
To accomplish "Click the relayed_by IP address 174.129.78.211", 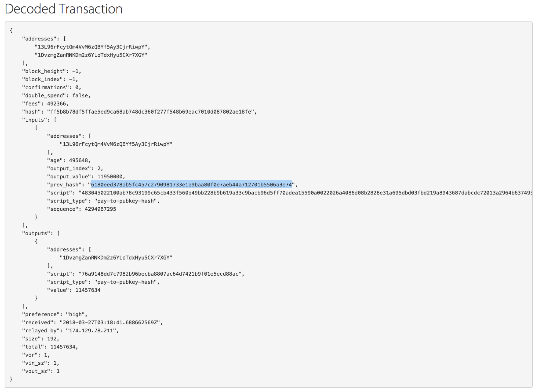I will 92,330.
